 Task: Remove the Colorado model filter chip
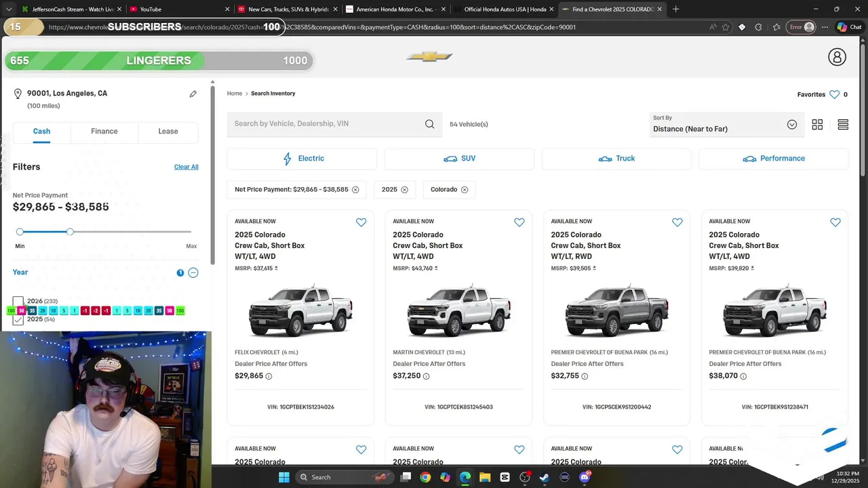pyautogui.click(x=465, y=190)
